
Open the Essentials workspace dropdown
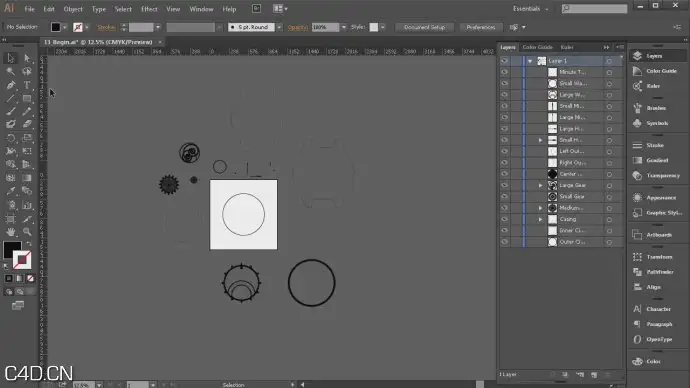531,9
